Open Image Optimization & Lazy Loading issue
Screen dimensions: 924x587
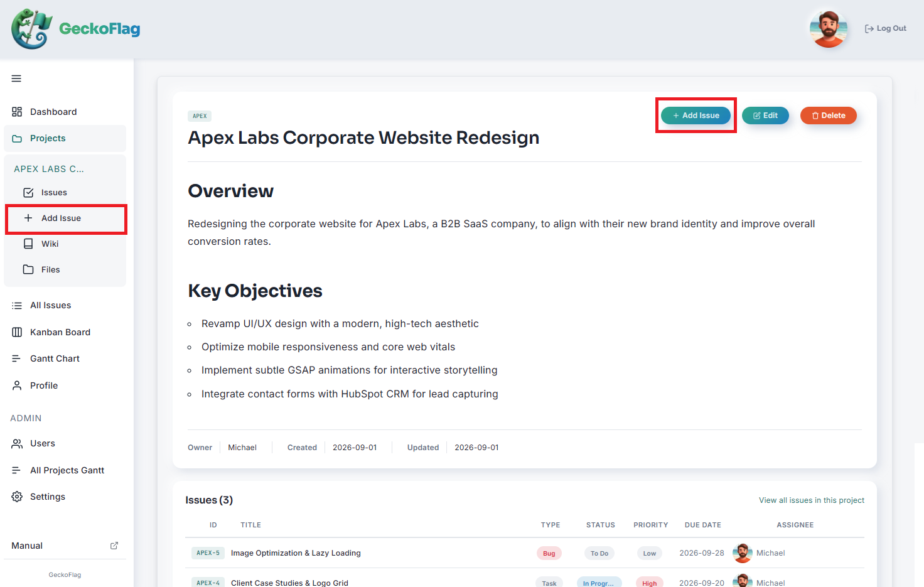(x=296, y=553)
